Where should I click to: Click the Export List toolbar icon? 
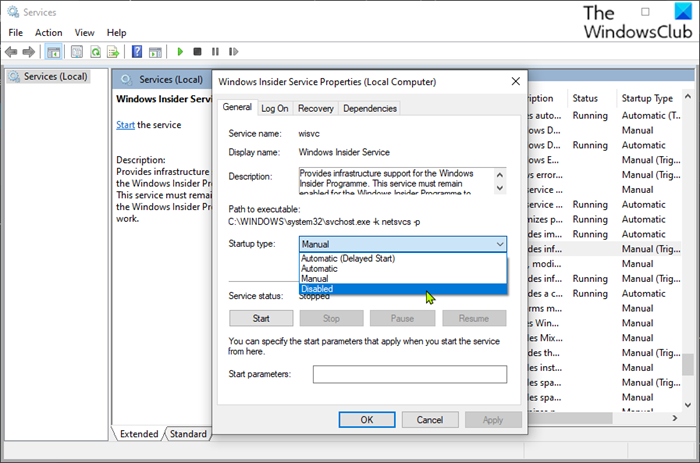(x=113, y=52)
